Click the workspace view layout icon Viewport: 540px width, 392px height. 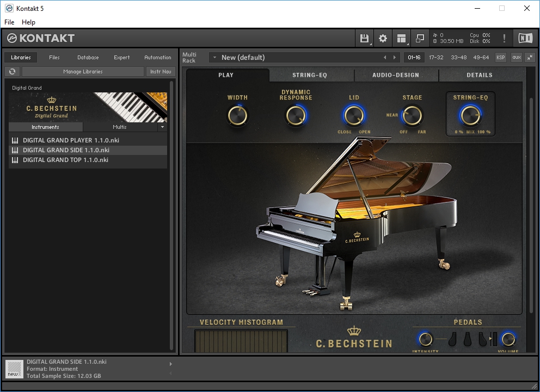(x=401, y=38)
